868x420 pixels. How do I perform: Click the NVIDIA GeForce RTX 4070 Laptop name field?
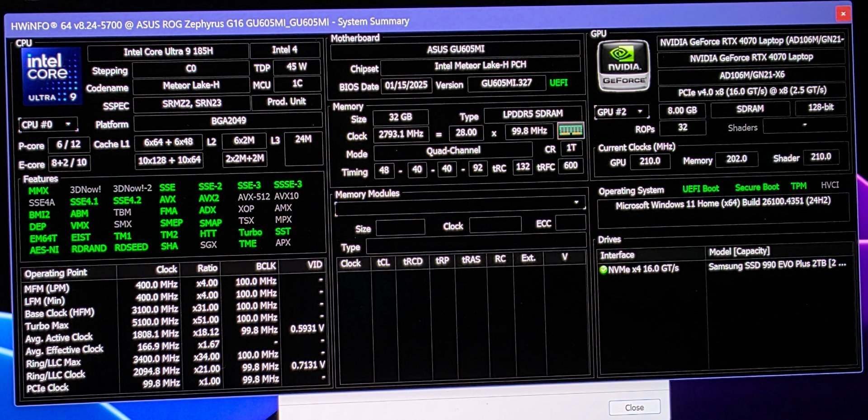coord(751,58)
